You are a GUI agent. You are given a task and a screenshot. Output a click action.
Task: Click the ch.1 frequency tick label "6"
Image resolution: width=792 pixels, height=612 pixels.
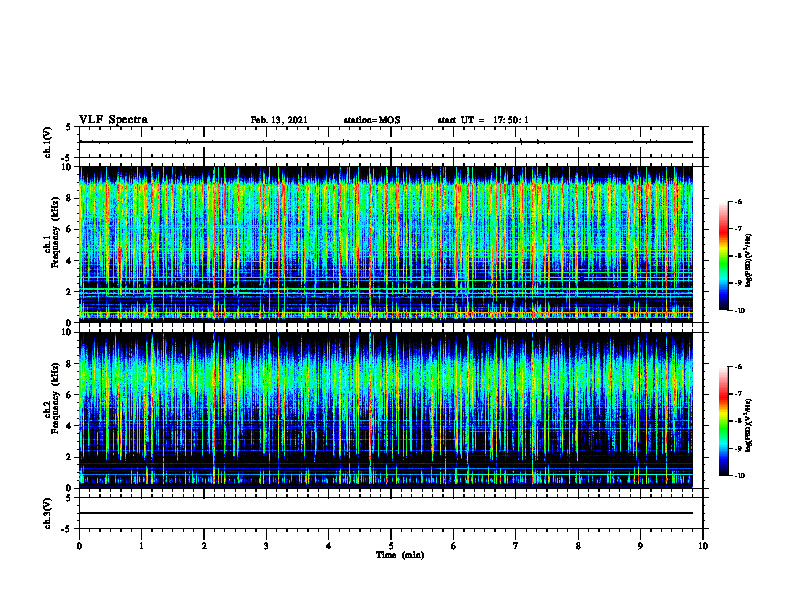pos(70,229)
